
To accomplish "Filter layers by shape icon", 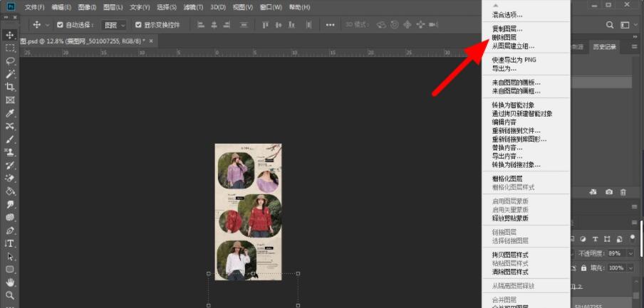I will point(607,239).
